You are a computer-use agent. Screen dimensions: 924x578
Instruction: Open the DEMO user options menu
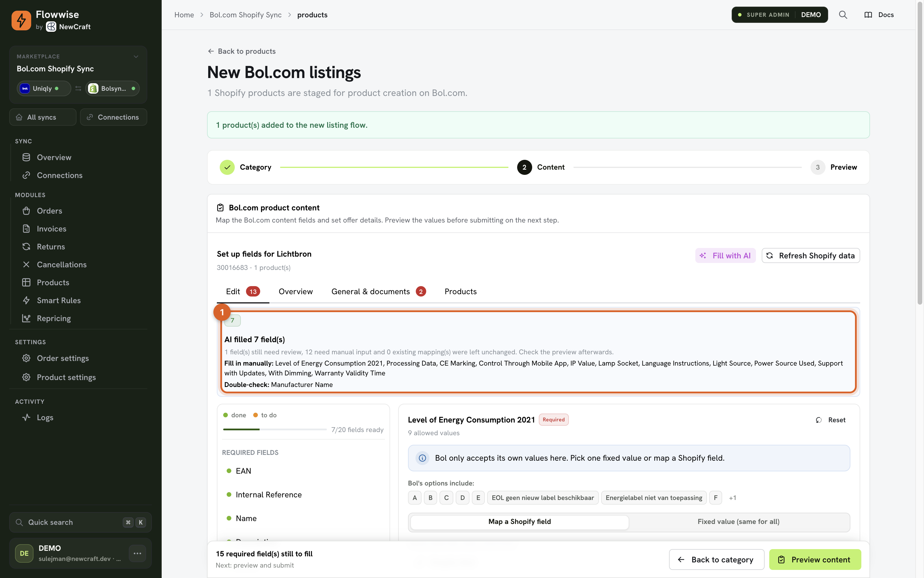pos(137,553)
